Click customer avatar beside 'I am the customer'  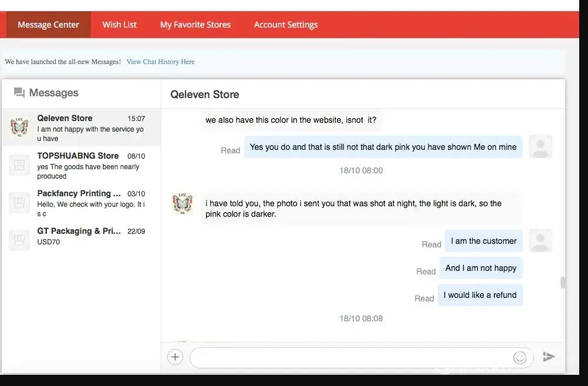click(540, 240)
